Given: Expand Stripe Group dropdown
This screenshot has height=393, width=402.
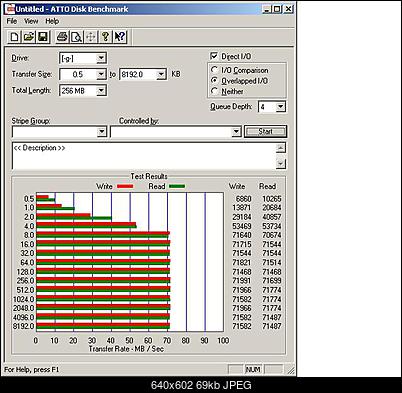Looking at the screenshot, I should tap(102, 132).
